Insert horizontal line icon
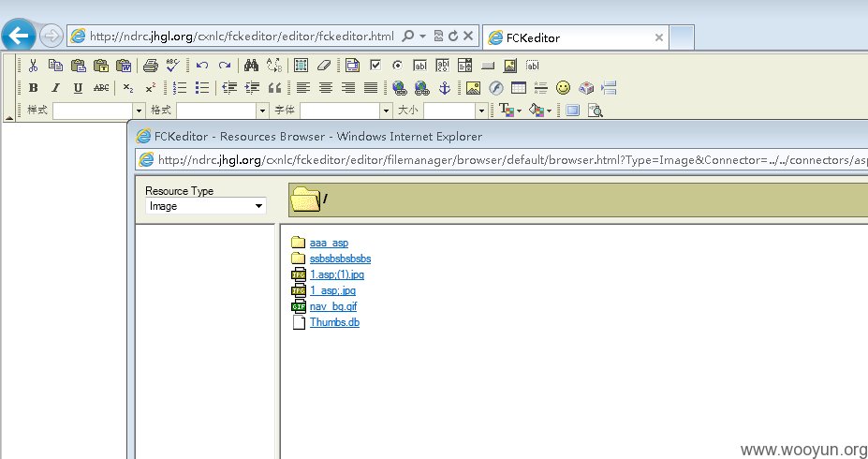Viewport: 868px width, 459px height. click(x=541, y=87)
